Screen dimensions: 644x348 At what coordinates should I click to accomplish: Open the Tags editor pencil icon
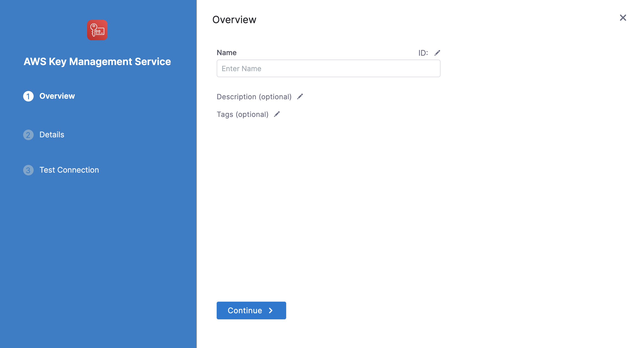pos(277,114)
